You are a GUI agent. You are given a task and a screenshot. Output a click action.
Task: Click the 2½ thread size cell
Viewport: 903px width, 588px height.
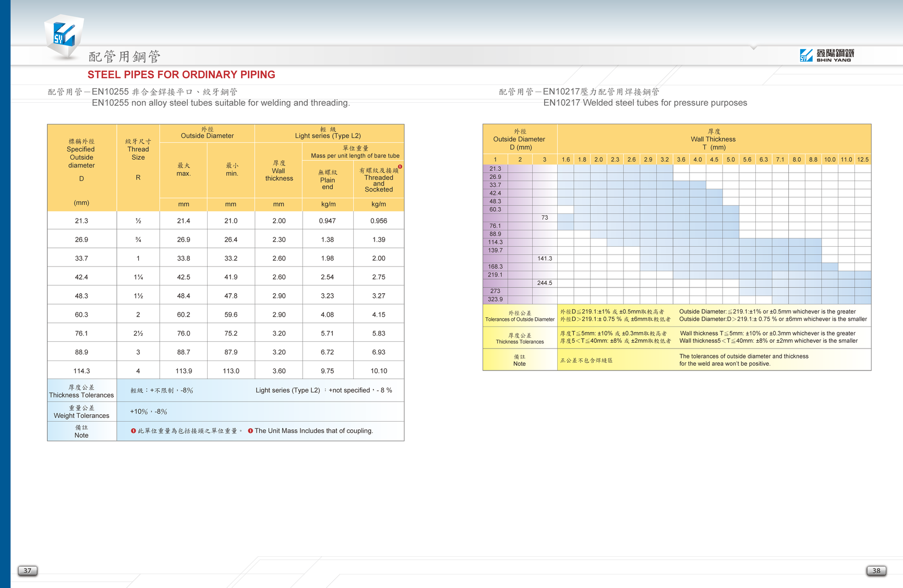click(x=138, y=333)
